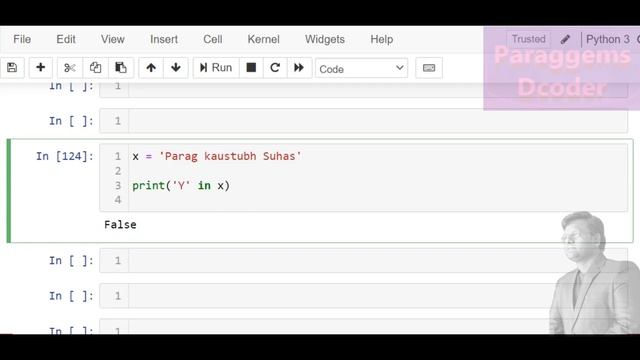
Task: Click the Python 3 kernel name
Action: click(x=608, y=39)
